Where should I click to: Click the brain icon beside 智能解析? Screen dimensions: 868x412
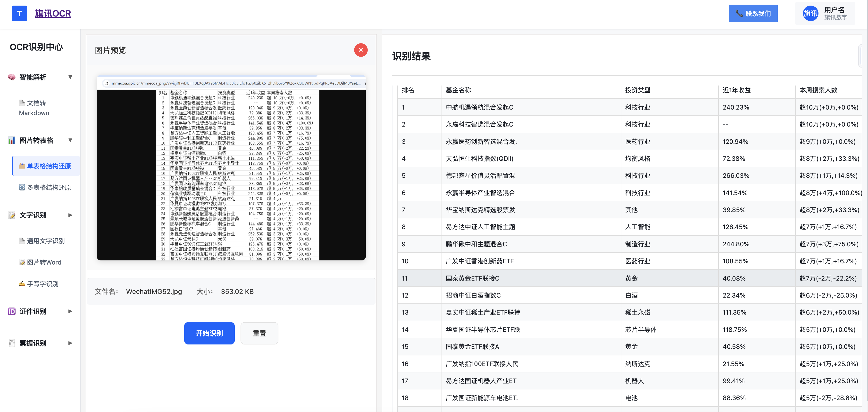click(x=11, y=77)
